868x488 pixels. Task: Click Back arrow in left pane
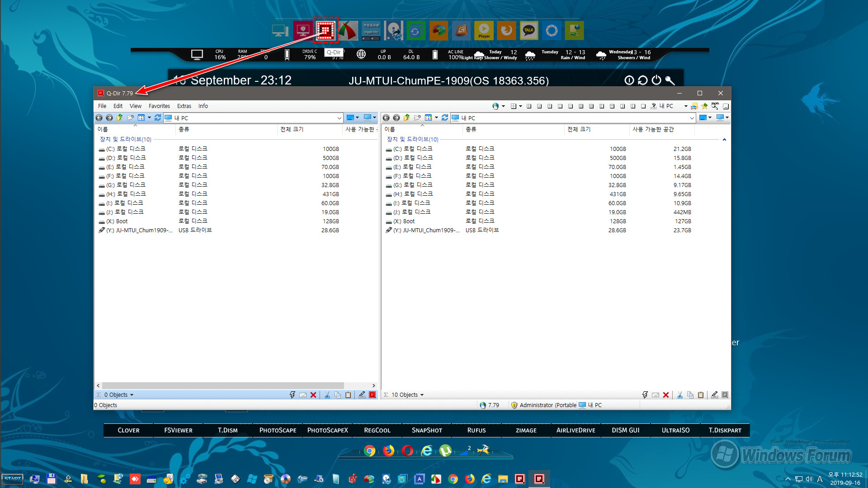(99, 118)
